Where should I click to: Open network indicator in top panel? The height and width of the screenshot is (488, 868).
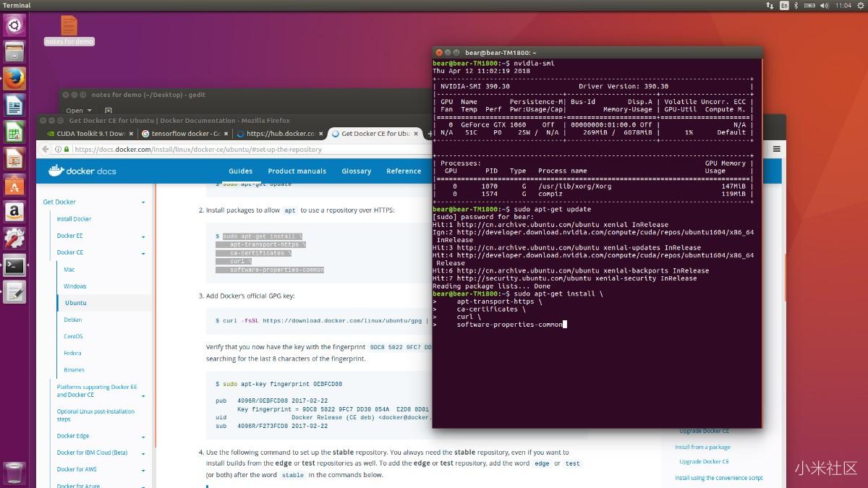(770, 5)
